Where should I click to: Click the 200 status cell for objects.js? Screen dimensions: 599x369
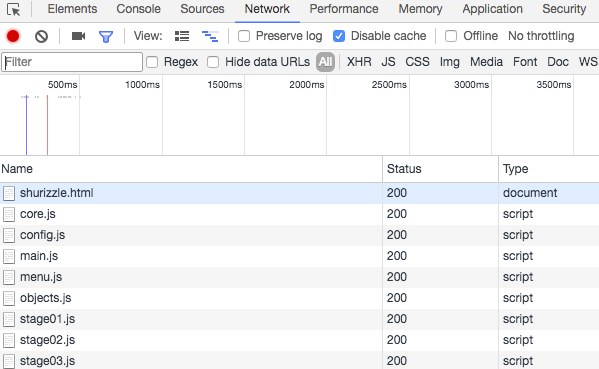[440, 298]
